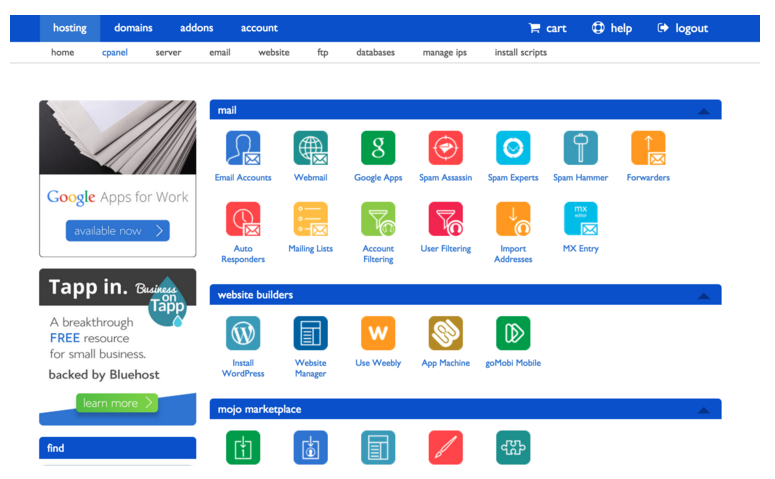Open Account Filtering icon
Viewport: 775px width, 479px height.
pos(378,219)
